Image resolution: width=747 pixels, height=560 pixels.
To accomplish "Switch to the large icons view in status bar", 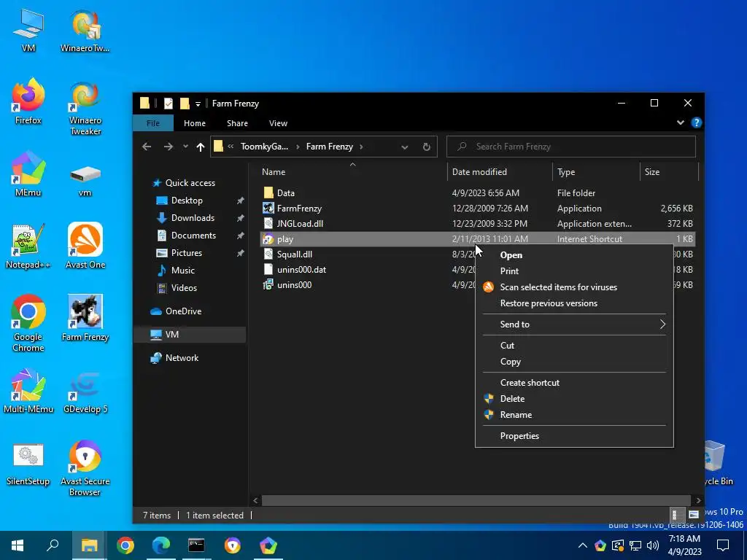I will (x=693, y=515).
